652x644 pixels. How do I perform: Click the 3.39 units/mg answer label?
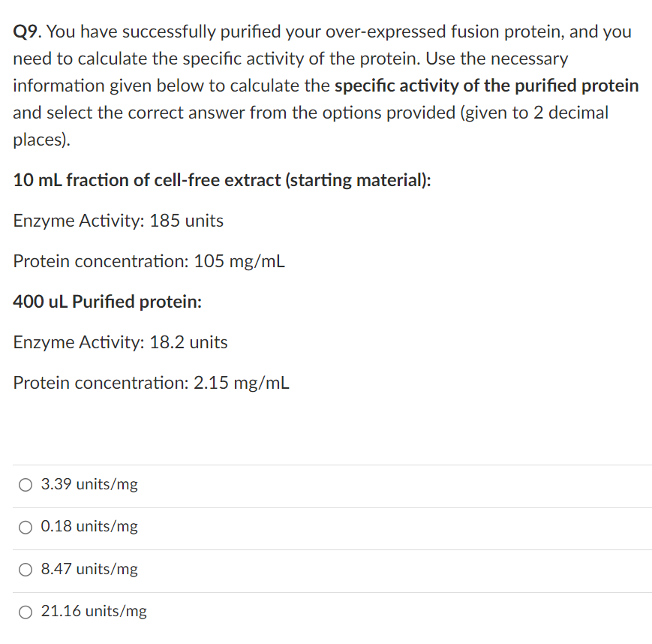89,484
